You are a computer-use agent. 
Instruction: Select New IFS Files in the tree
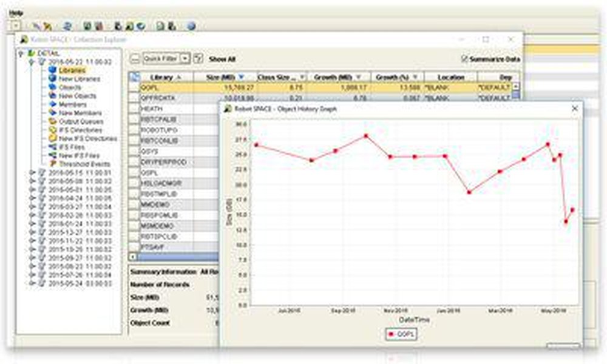click(x=79, y=155)
